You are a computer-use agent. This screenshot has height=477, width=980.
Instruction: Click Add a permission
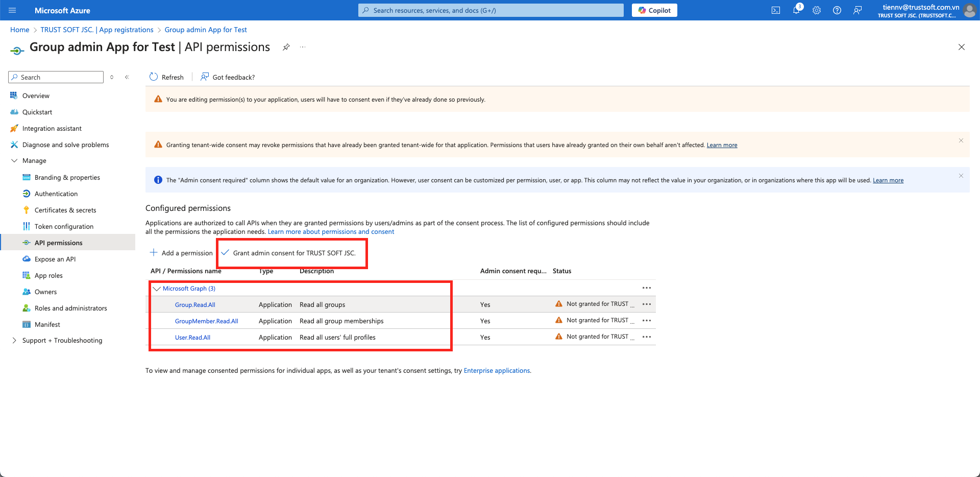tap(181, 253)
